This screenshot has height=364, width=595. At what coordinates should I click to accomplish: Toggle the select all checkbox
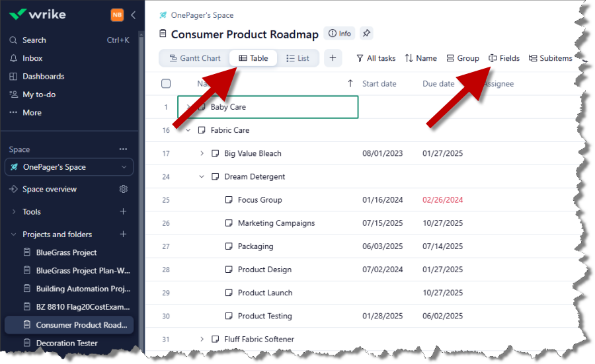tap(166, 83)
